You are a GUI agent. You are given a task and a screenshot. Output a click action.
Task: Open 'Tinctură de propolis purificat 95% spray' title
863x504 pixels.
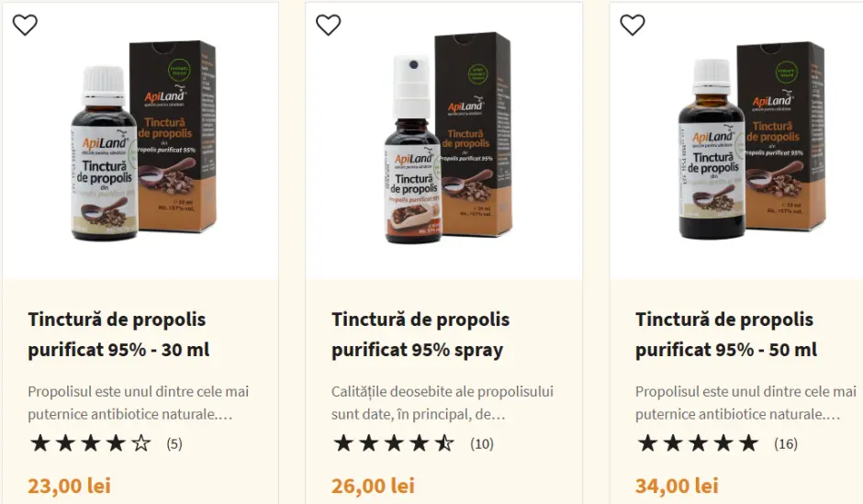(420, 334)
